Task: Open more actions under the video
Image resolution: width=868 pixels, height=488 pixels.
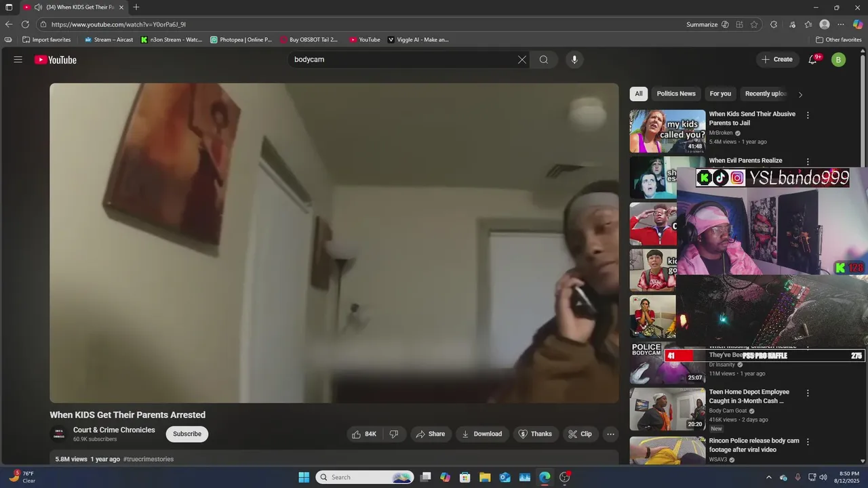Action: [610, 434]
